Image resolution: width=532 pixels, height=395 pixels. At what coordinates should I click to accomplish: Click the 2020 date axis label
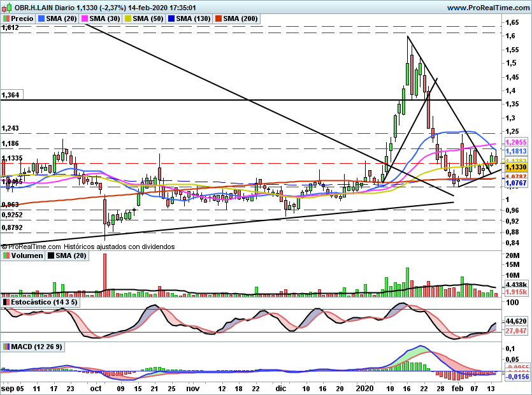(x=364, y=389)
